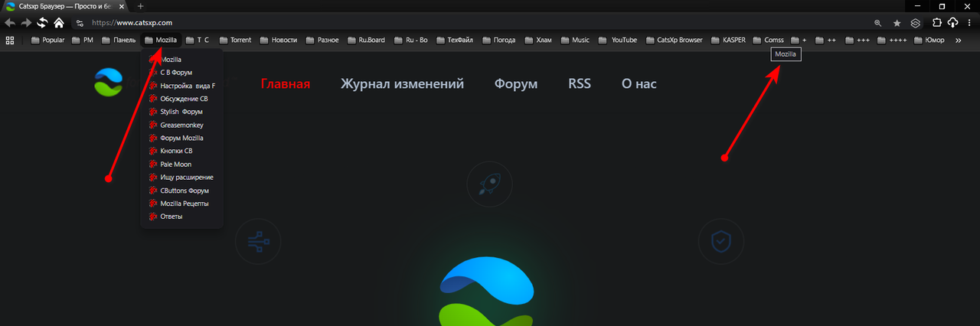
Task: Expand the PM bookmarks folder
Action: [82, 40]
